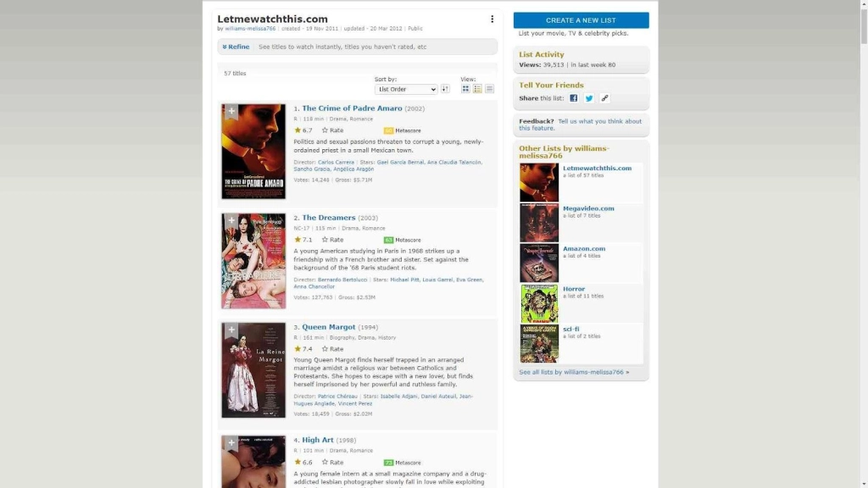Share the list via Twitter
The image size is (868, 488).
click(589, 97)
